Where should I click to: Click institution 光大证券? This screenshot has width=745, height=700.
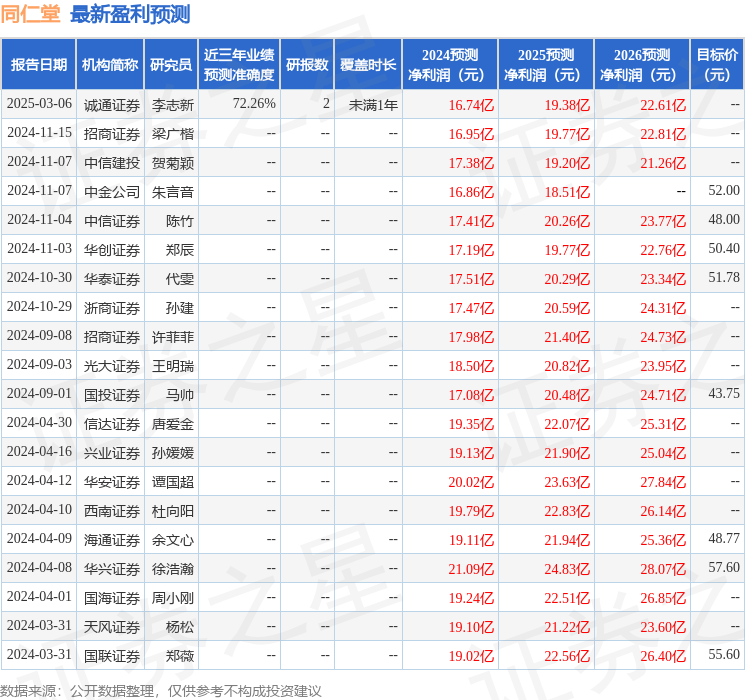coord(112,366)
